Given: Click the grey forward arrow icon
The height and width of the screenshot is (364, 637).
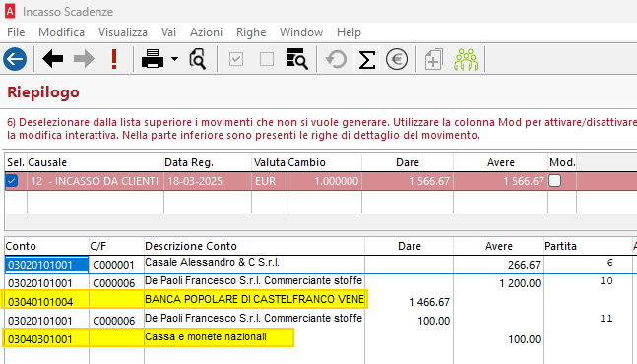Looking at the screenshot, I should pos(84,59).
